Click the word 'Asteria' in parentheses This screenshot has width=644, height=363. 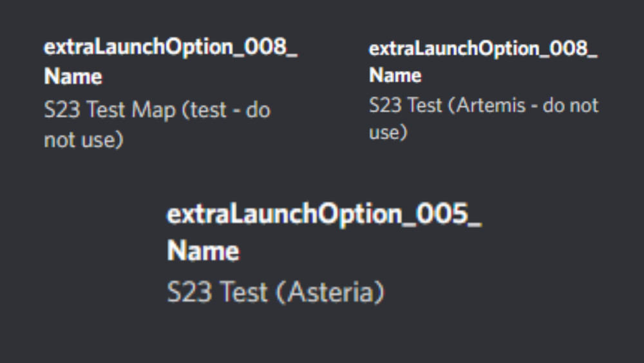330,293
